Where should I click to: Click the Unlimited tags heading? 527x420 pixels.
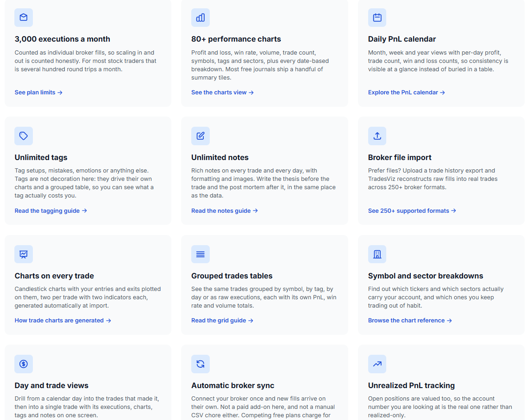(x=41, y=157)
